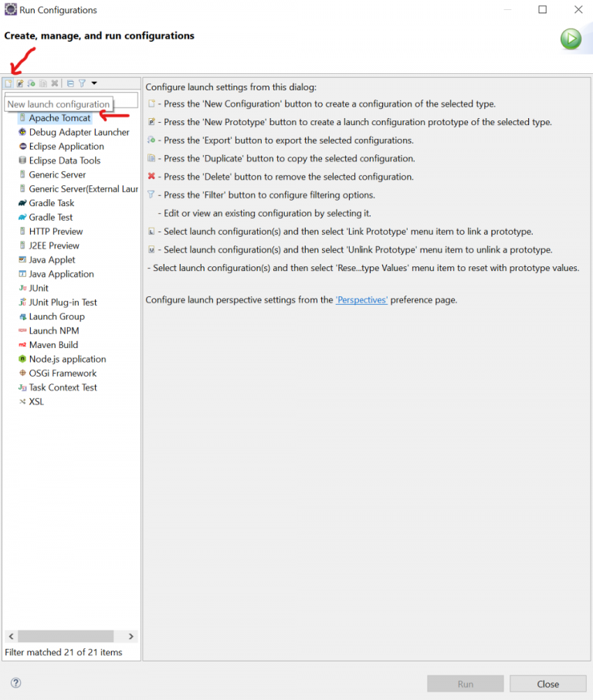This screenshot has height=700, width=593.
Task: Select the Node.js application entry
Action: click(67, 359)
